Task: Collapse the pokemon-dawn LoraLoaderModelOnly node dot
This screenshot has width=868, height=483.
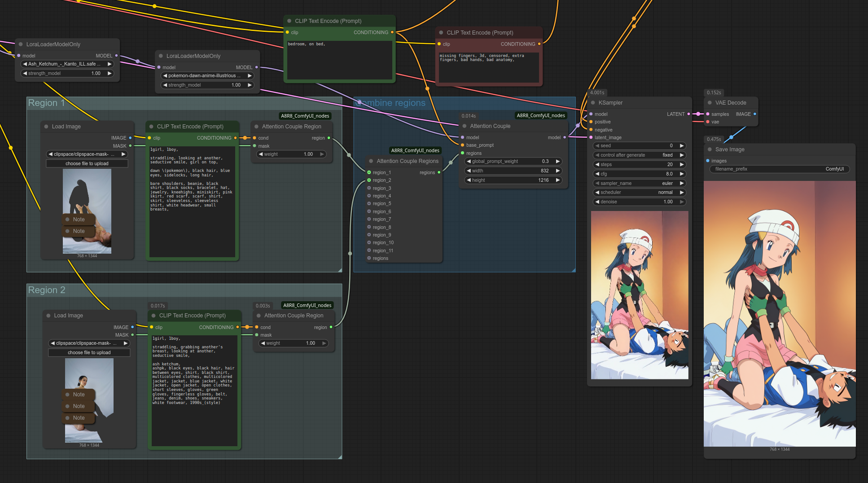Action: click(161, 56)
